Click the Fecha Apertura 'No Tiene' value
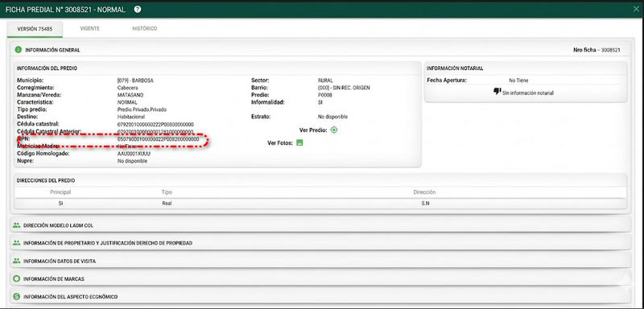Viewport: 644px width, 309px height. (518, 80)
